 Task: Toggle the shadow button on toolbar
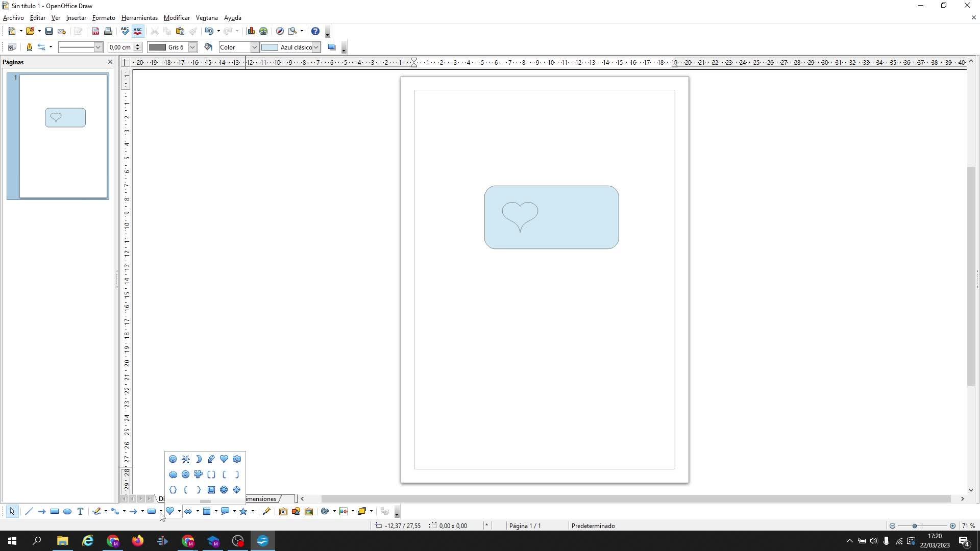[x=332, y=47]
